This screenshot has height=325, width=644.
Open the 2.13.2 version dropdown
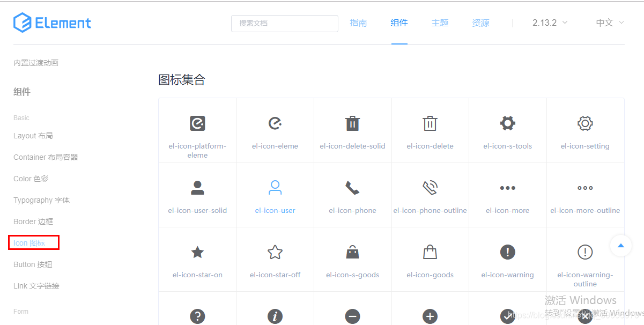(x=550, y=23)
